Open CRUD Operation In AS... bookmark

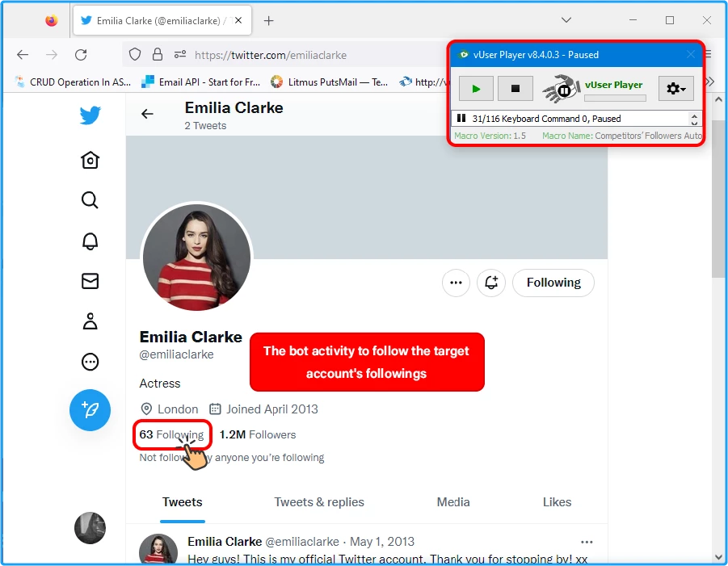point(73,82)
